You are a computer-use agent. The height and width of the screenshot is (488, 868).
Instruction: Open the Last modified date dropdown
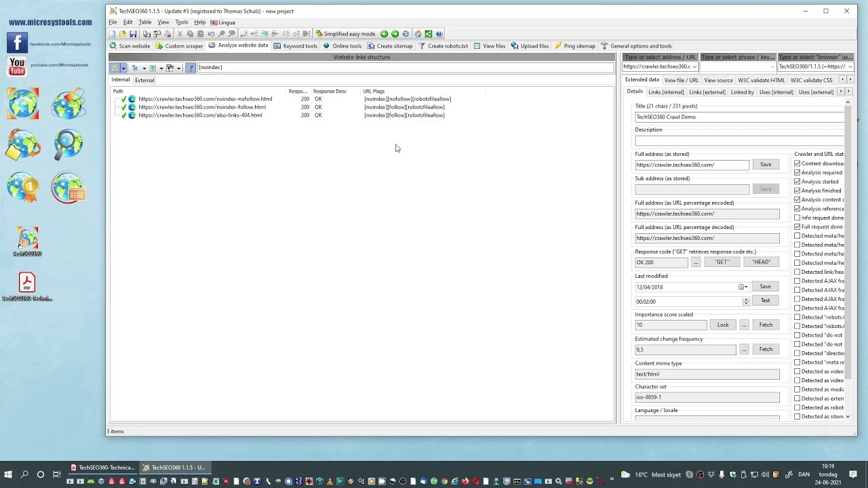(743, 287)
